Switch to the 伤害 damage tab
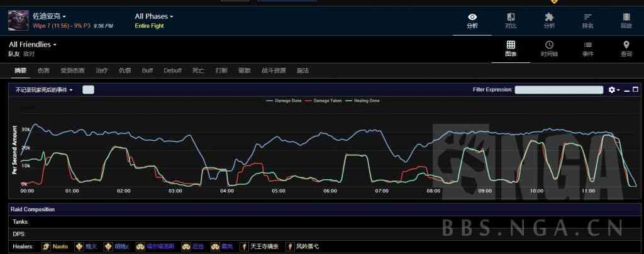Screen dimensions: 644x254 [43, 70]
